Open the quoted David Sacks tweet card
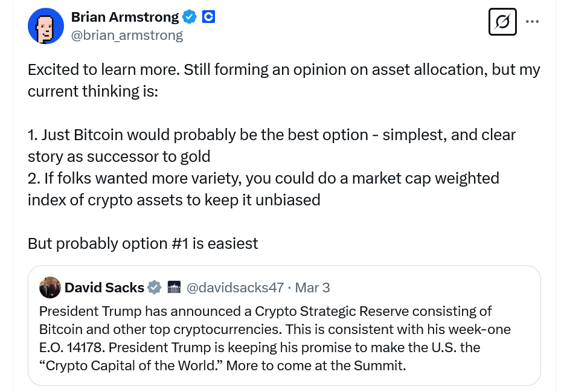 click(x=284, y=326)
